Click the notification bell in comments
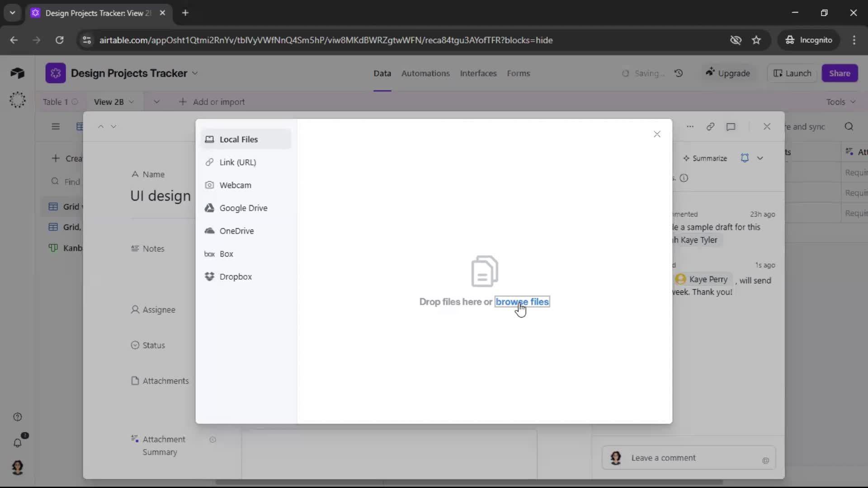The height and width of the screenshot is (488, 868). 745,158
